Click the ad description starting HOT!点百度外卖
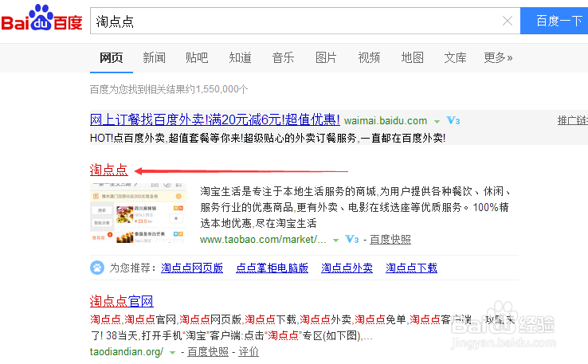588x364 pixels. click(x=268, y=138)
